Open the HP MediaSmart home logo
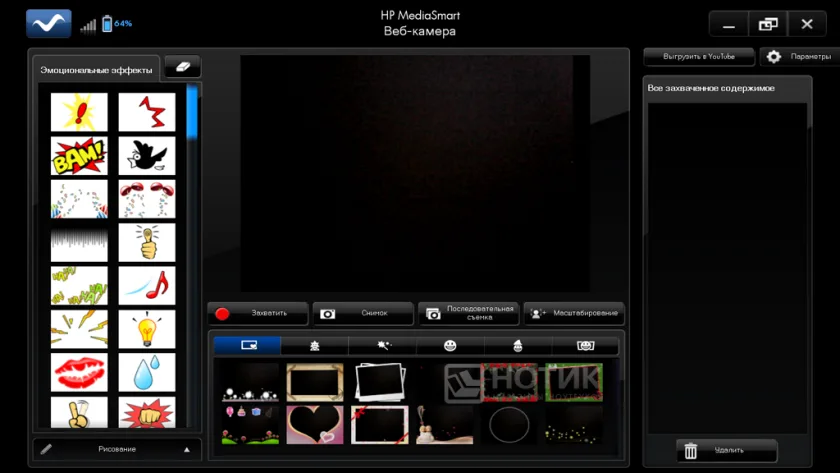This screenshot has height=473, width=840. (x=49, y=24)
